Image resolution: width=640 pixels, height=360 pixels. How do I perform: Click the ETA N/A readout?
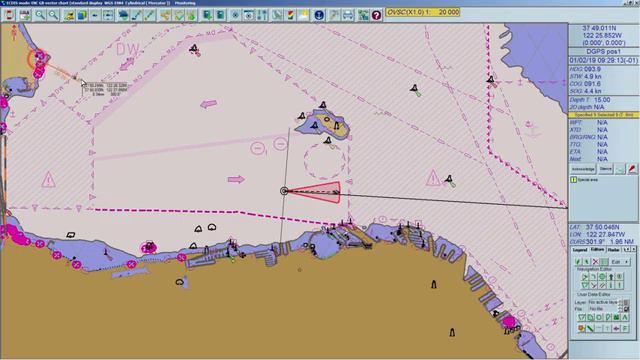coord(589,152)
